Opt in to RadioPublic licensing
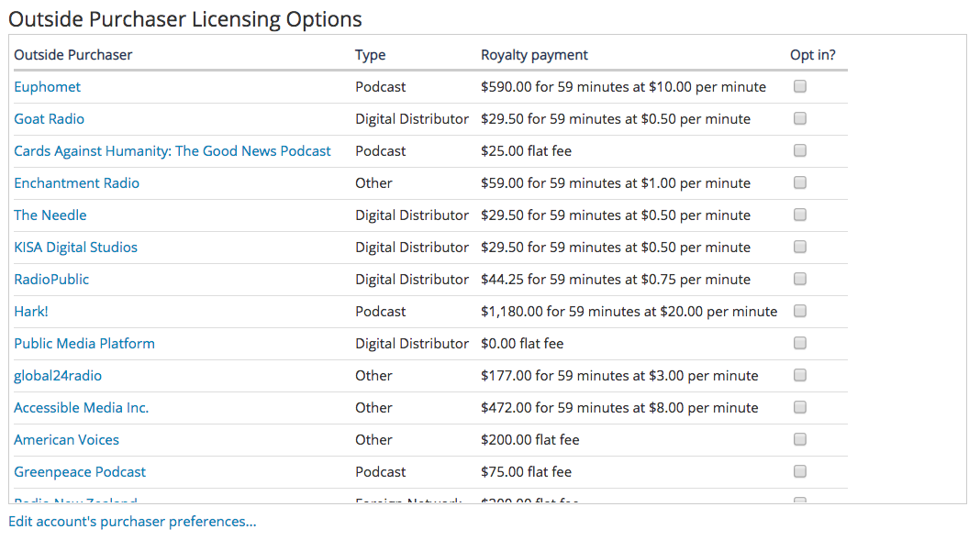Image resolution: width=980 pixels, height=540 pixels. (800, 279)
